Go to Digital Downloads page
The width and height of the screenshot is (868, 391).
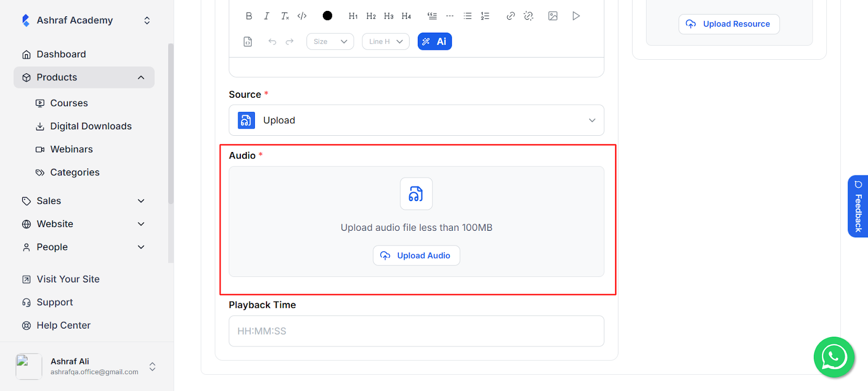(91, 126)
